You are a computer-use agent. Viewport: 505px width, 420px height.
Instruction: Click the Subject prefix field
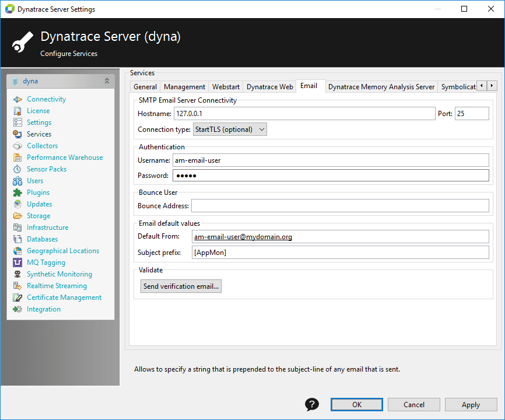[x=341, y=253]
